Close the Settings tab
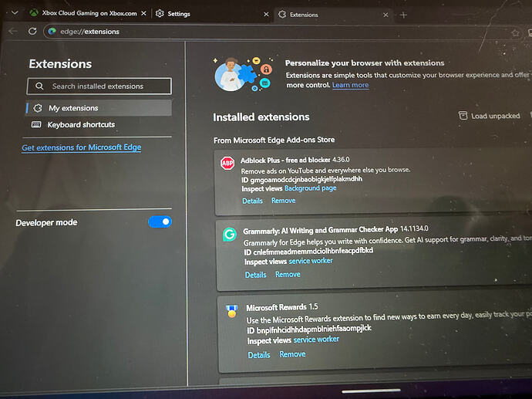 pos(266,14)
